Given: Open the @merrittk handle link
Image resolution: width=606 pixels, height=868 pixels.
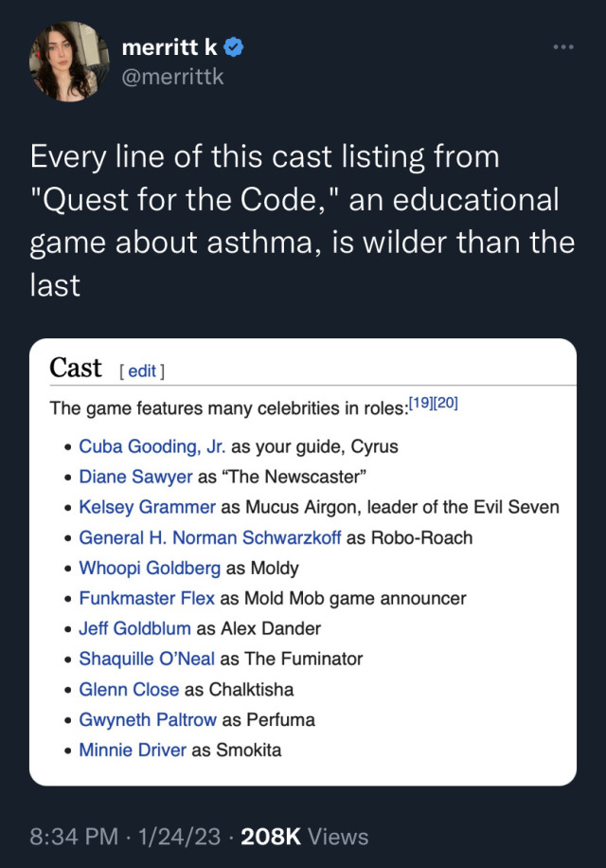Looking at the screenshot, I should click(173, 77).
